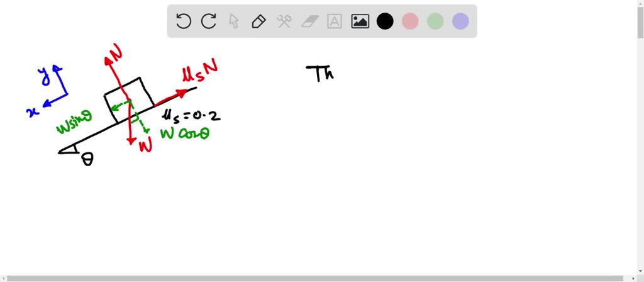
Task: Select the text box tool
Action: (x=335, y=21)
